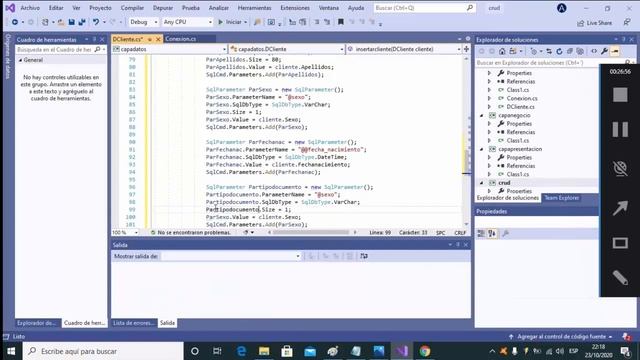Switch to the Explorador de... tab under the toolbox
This screenshot has width=640, height=360.
36,323
